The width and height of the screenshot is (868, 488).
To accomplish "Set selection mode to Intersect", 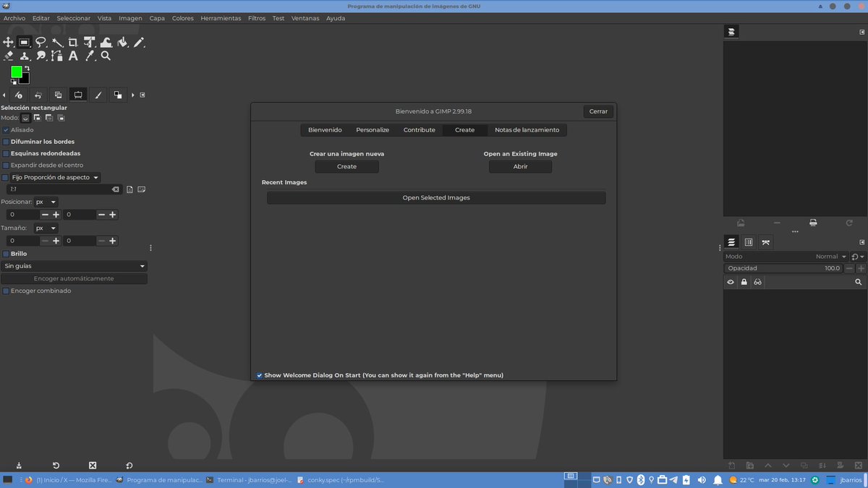I will (x=61, y=118).
